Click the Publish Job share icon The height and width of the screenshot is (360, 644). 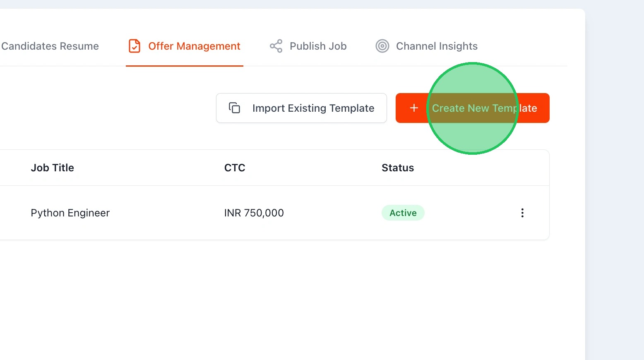point(276,46)
